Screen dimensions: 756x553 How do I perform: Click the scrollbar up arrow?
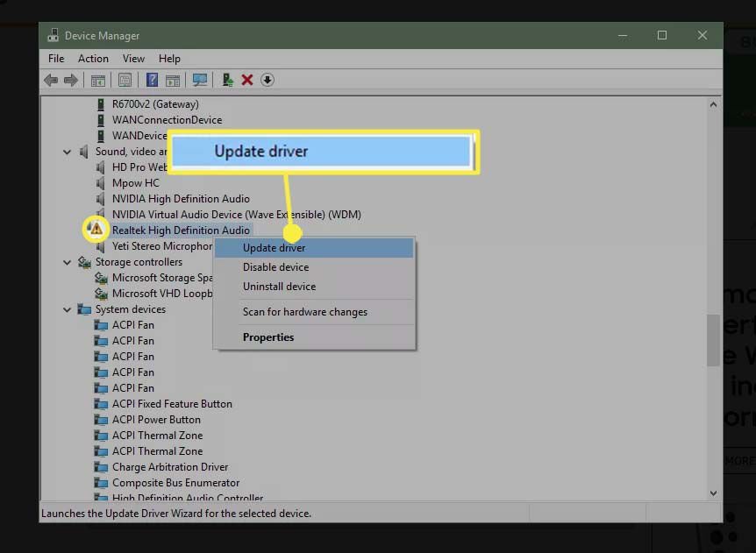[x=713, y=104]
